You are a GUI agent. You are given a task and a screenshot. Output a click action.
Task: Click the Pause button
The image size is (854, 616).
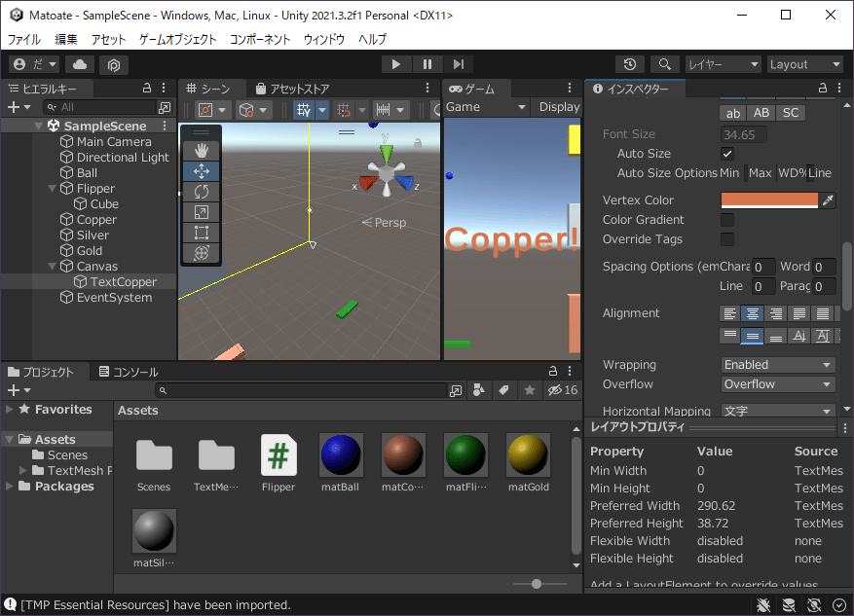427,64
